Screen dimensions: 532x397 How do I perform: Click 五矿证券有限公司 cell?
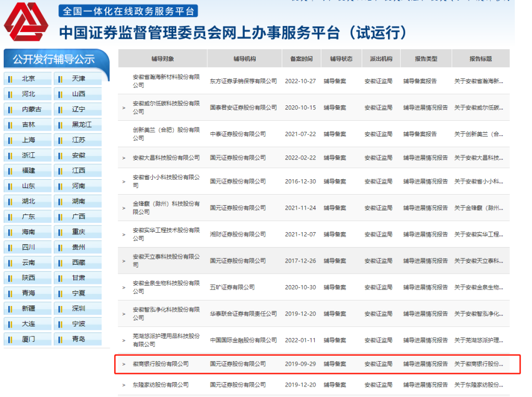(233, 287)
